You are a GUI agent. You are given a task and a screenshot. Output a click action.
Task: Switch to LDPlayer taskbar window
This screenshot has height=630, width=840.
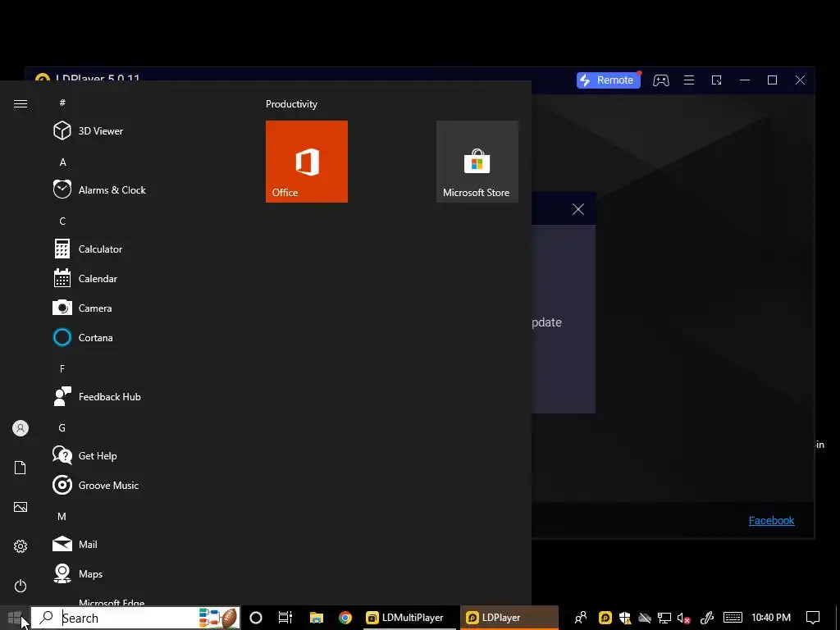click(509, 618)
